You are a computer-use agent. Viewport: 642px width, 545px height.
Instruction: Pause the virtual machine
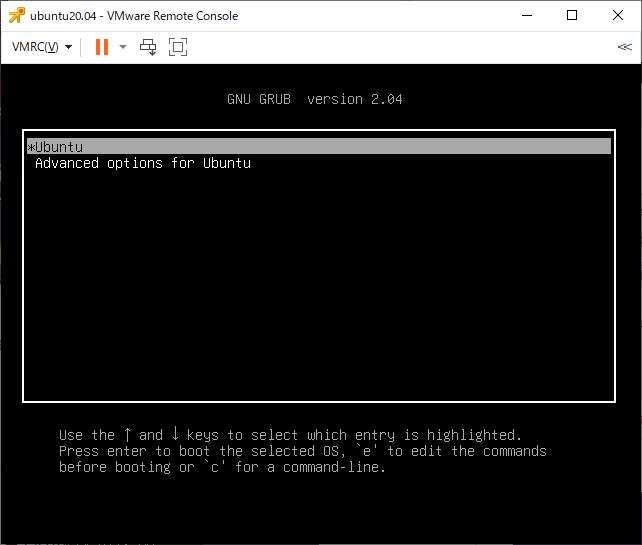(x=102, y=47)
